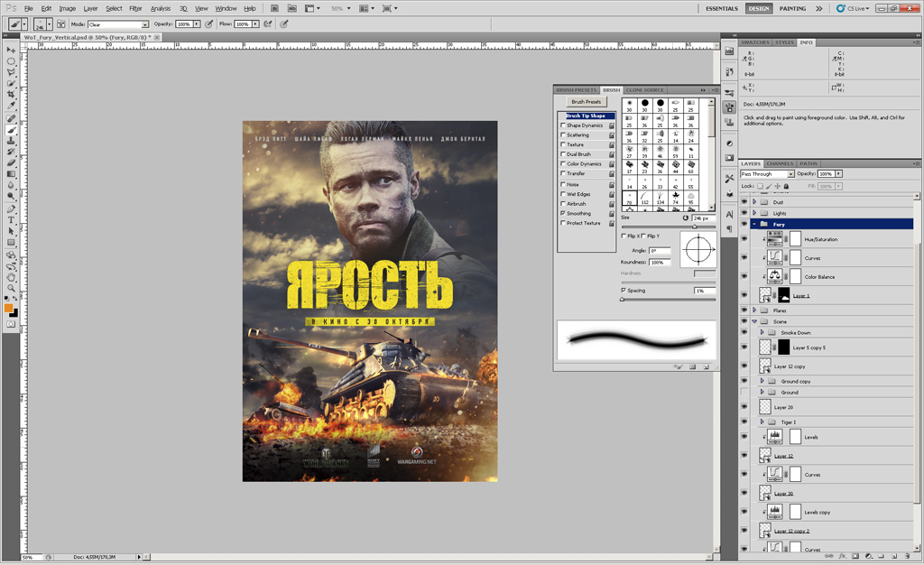
Task: Hide the Dust layer group
Action: tap(744, 202)
